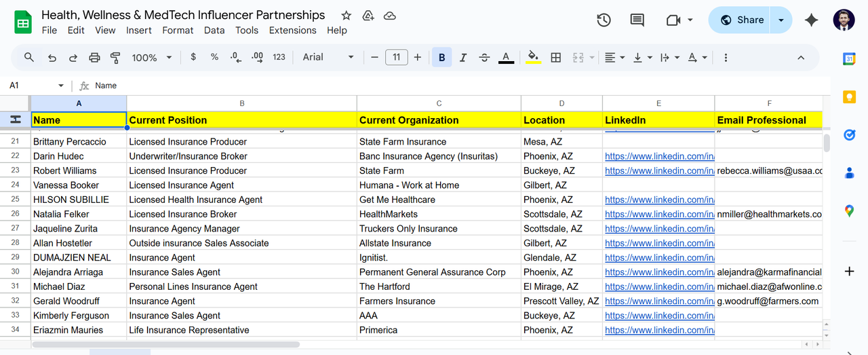The height and width of the screenshot is (355, 868).
Task: Select column C header
Action: [x=439, y=103]
